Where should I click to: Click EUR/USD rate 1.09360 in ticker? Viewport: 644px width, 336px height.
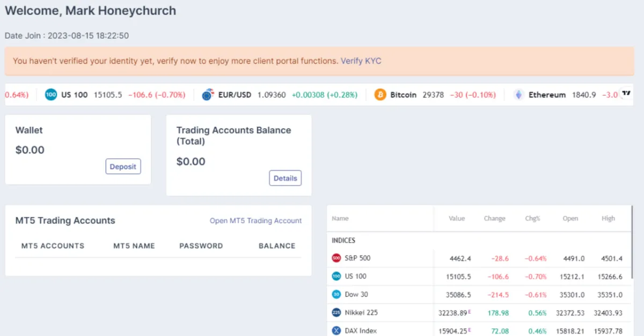pos(272,95)
